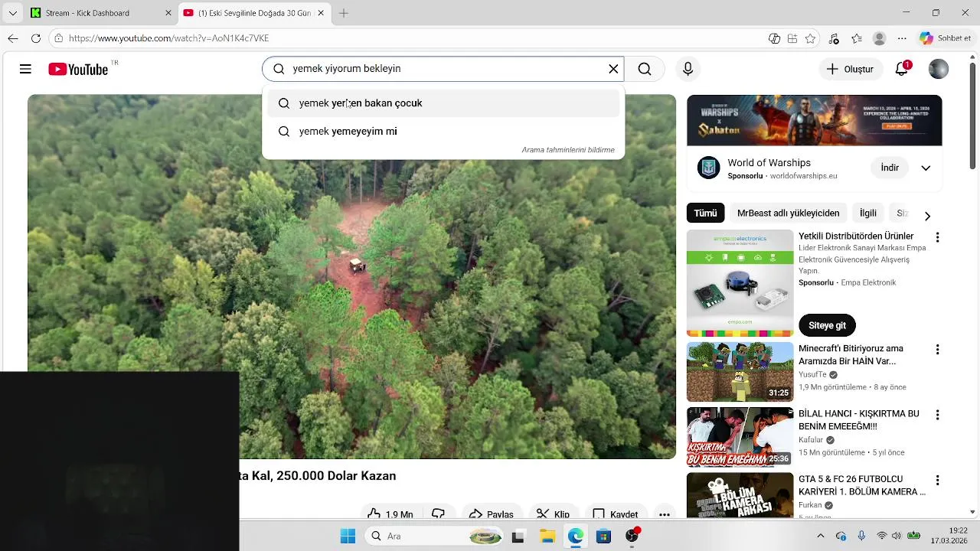Image resolution: width=980 pixels, height=551 pixels.
Task: Open the YouTube account avatar menu
Action: point(938,69)
